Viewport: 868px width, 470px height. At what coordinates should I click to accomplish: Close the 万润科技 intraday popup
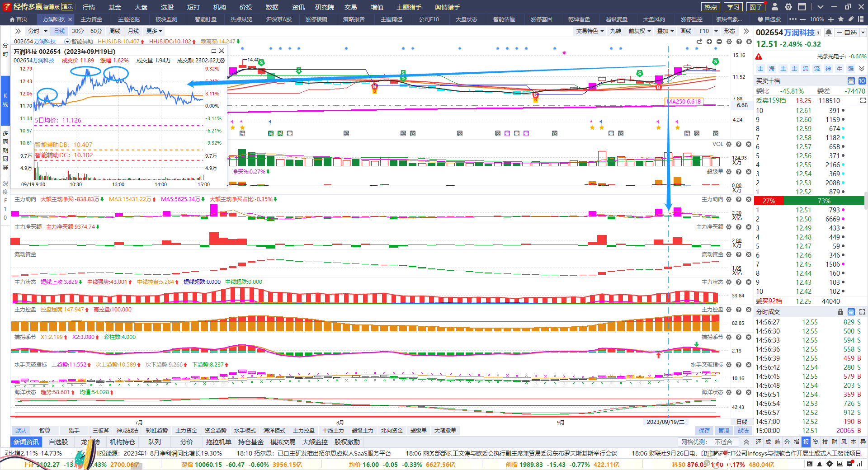pos(222,51)
